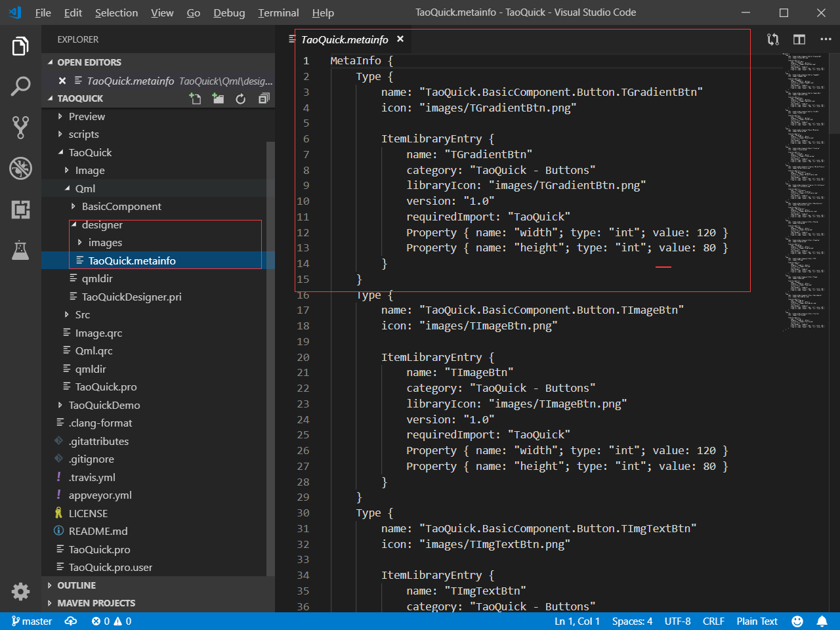Image resolution: width=840 pixels, height=630 pixels.
Task: Open the Debug view icon
Action: [x=20, y=168]
